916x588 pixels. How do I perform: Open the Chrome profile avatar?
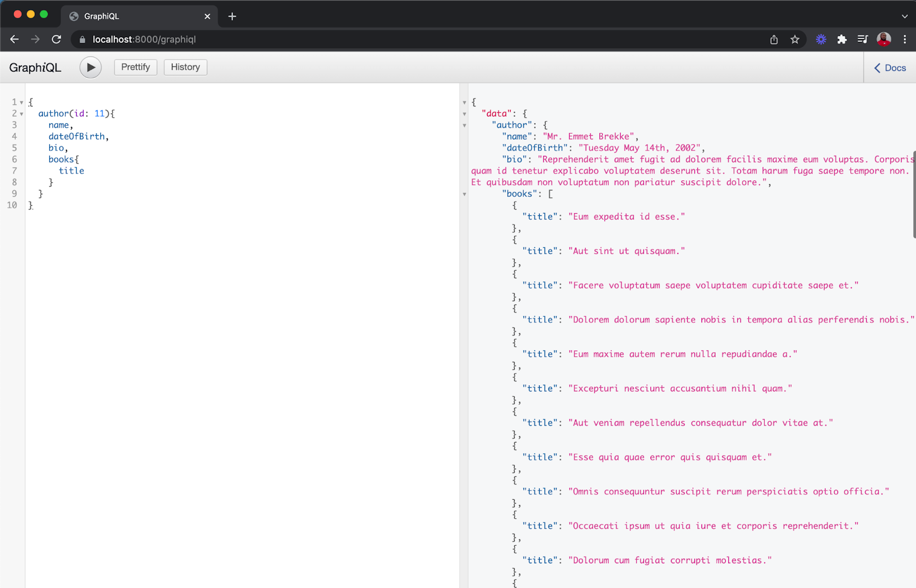pyautogui.click(x=884, y=39)
